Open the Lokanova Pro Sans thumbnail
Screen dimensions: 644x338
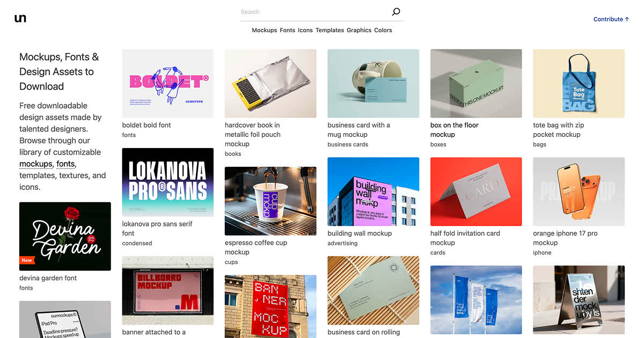(x=168, y=182)
